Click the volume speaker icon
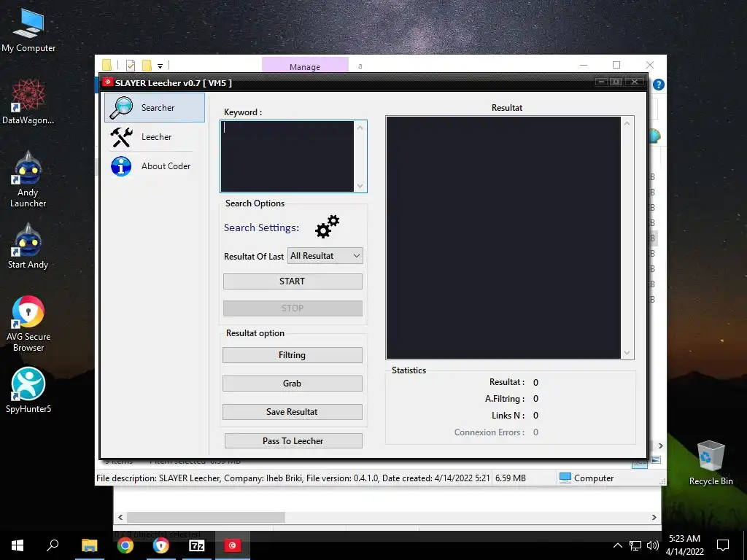Screen dimensions: 747x560 tap(653, 545)
